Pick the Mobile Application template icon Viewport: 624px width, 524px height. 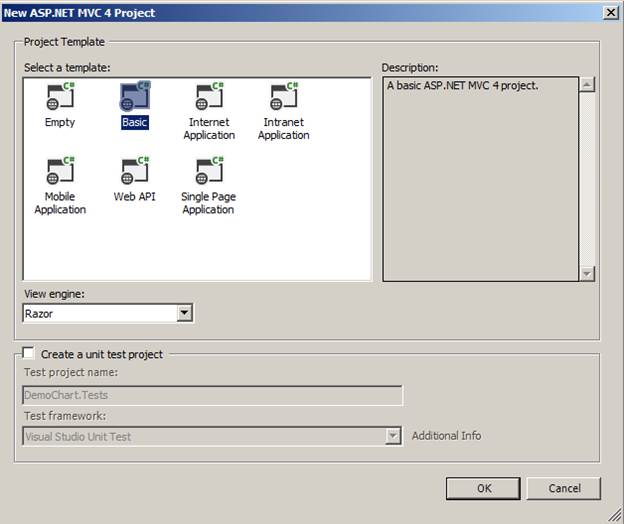(60, 171)
